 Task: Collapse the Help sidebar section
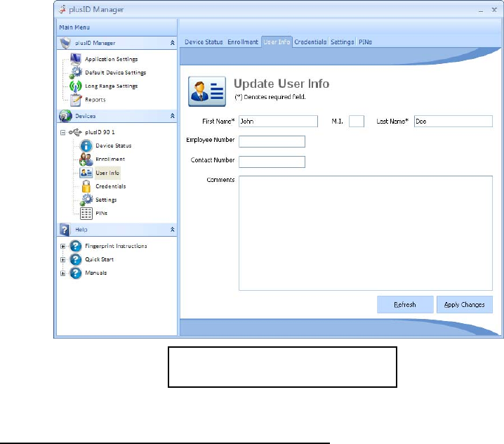(172, 230)
